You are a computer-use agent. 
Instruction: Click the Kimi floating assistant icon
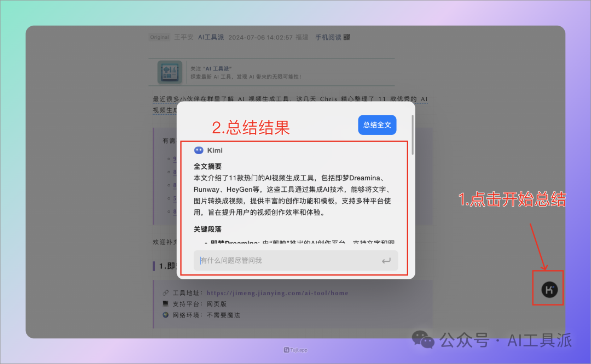549,290
